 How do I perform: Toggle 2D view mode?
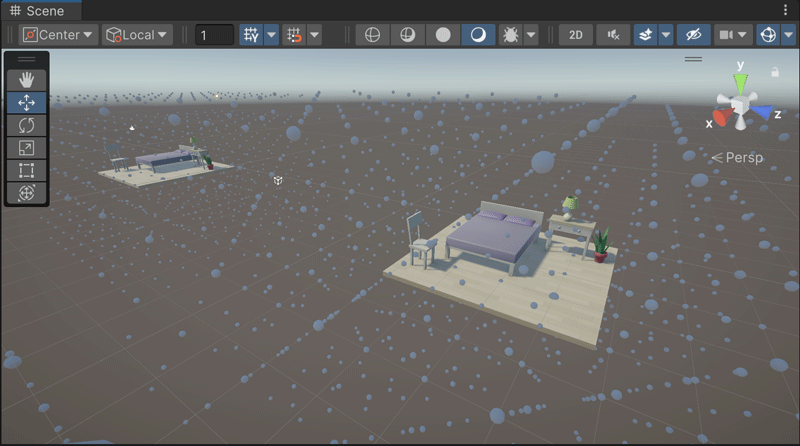click(x=575, y=35)
